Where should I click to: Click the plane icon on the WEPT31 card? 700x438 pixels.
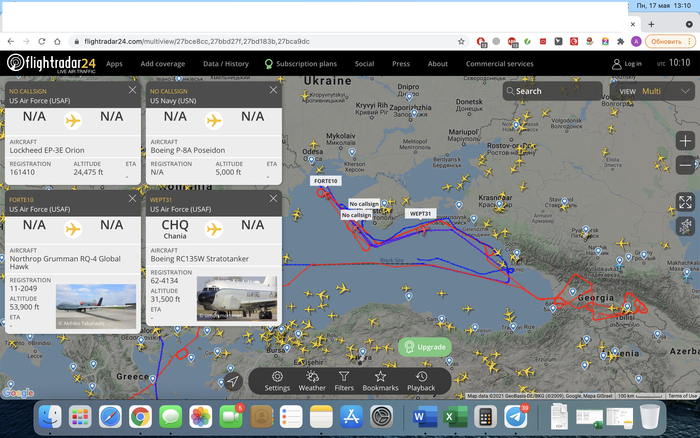(214, 229)
